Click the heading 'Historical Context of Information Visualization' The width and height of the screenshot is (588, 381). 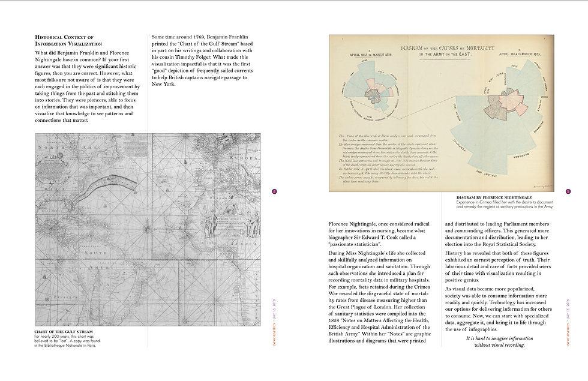(68, 41)
